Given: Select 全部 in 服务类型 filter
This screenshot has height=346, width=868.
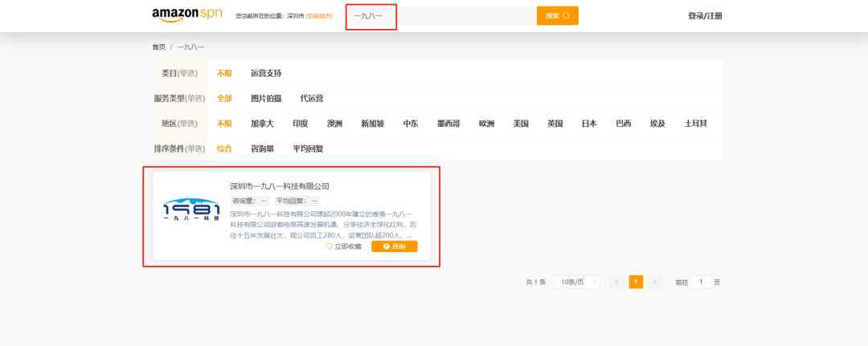Looking at the screenshot, I should point(224,99).
